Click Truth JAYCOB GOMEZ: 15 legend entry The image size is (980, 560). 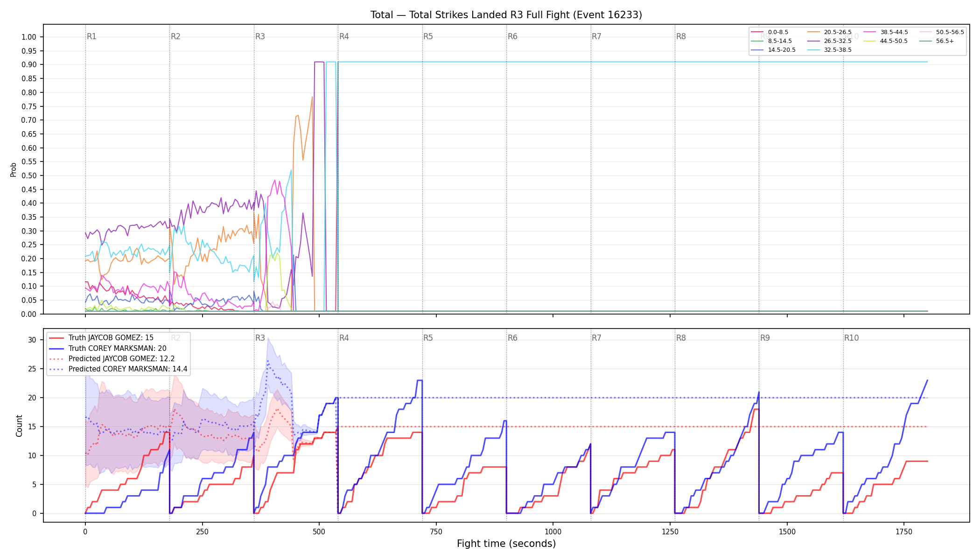pyautogui.click(x=101, y=338)
